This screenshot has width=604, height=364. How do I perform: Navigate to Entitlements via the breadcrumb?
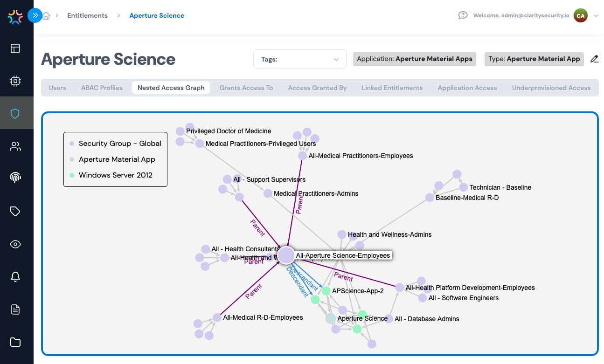87,15
